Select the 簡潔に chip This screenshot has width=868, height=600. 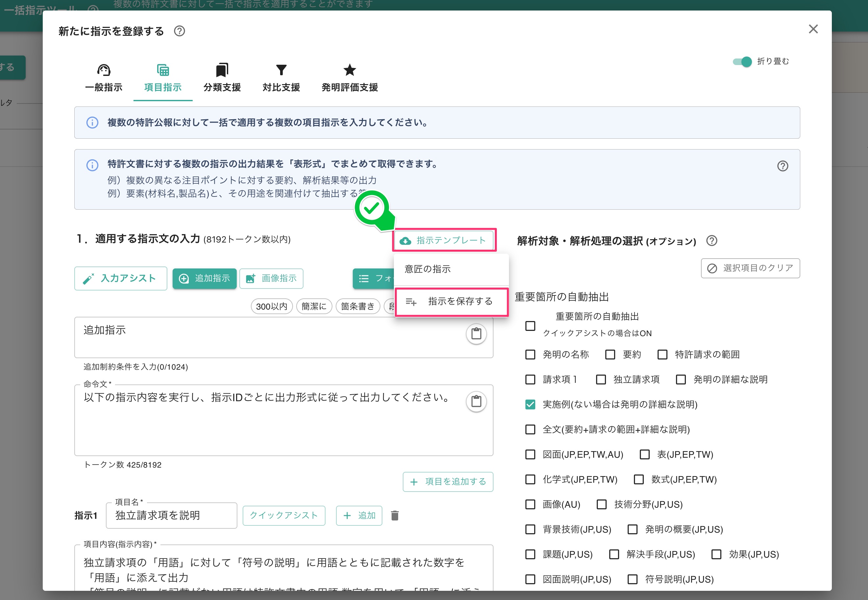coord(314,306)
